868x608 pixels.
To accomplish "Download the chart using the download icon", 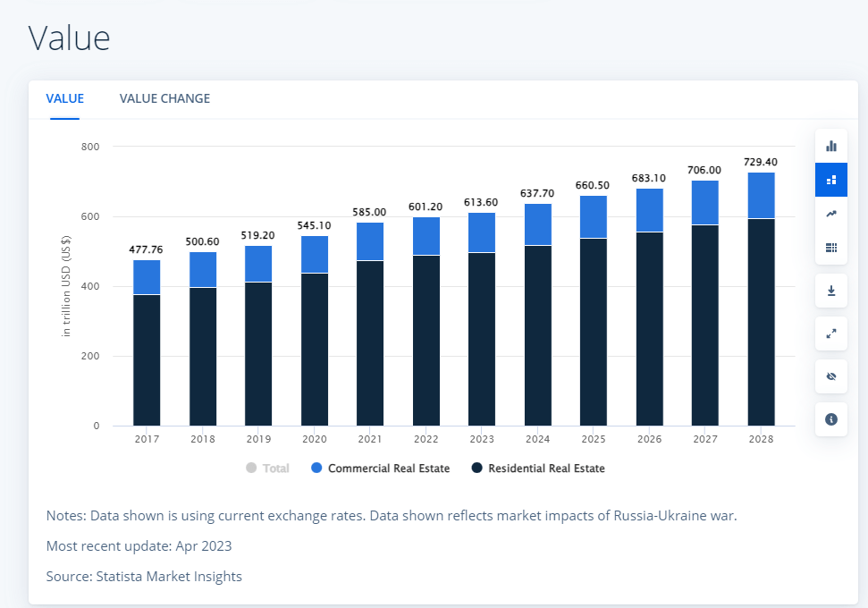I will [830, 291].
